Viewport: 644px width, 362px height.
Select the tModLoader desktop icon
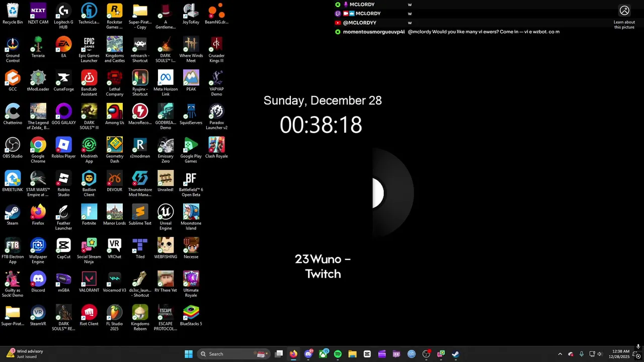point(38,81)
